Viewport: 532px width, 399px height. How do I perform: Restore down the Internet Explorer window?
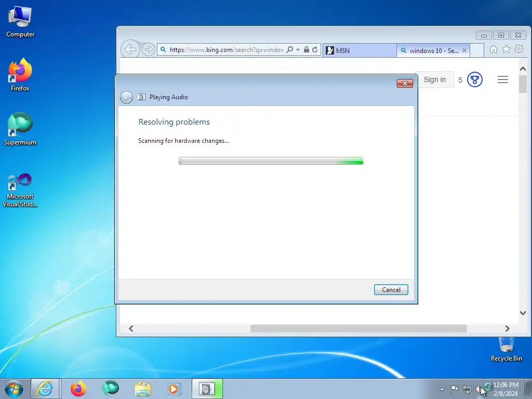pyautogui.click(x=501, y=35)
